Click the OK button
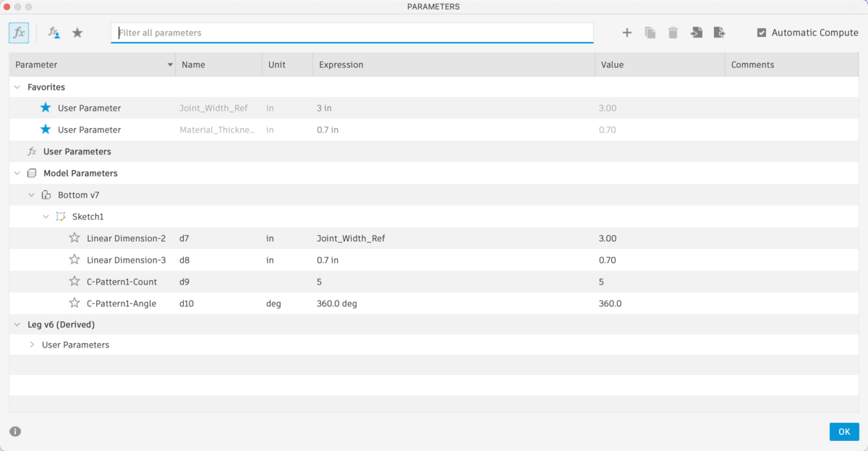Image resolution: width=868 pixels, height=451 pixels. coord(844,431)
